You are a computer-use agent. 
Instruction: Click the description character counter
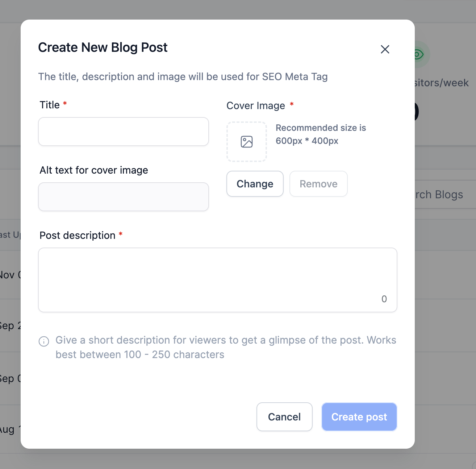(x=384, y=299)
